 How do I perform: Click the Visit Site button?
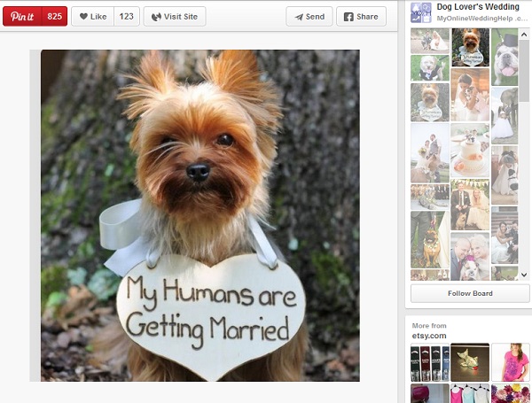176,16
